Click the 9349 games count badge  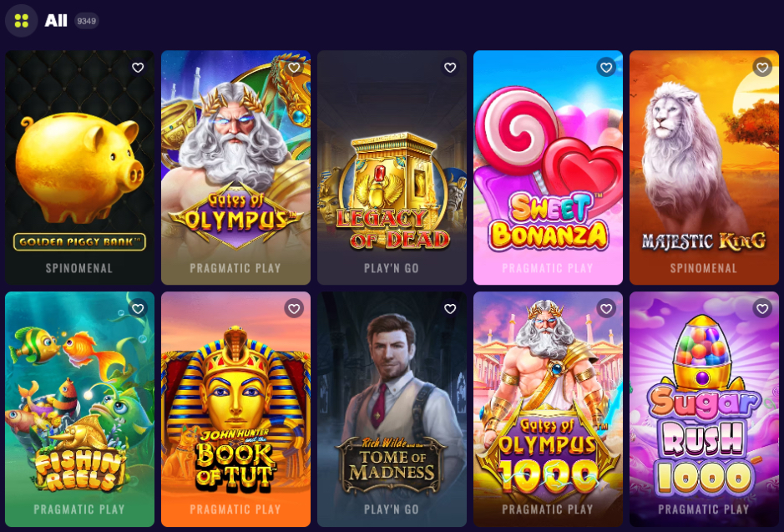pos(87,21)
